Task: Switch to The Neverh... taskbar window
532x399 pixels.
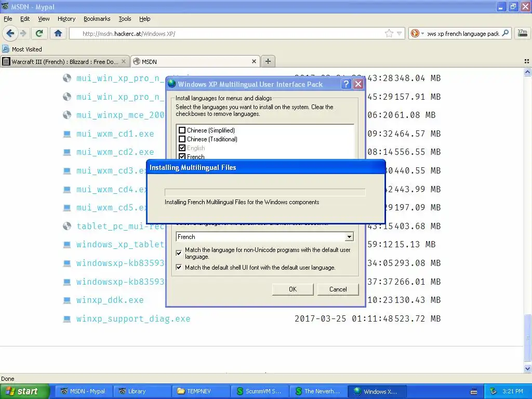Action: coord(318,391)
